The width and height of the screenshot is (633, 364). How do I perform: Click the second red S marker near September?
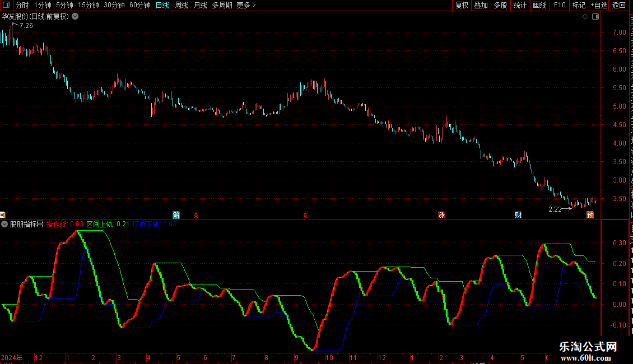305,216
